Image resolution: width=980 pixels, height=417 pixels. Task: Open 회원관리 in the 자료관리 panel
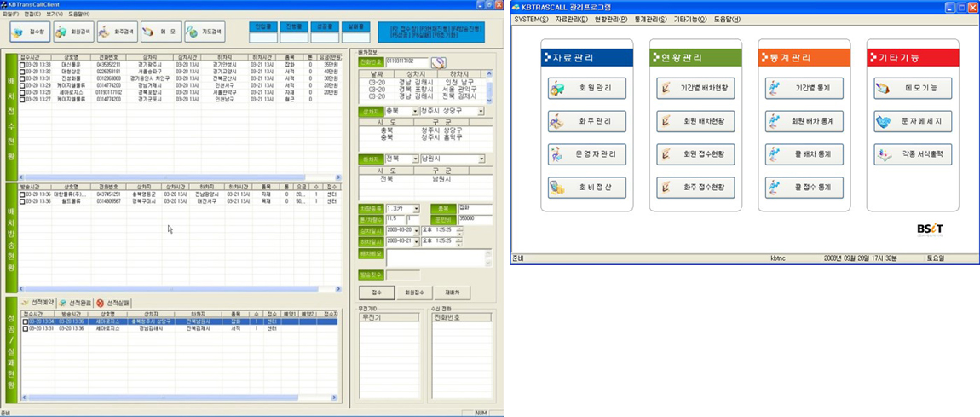(587, 88)
